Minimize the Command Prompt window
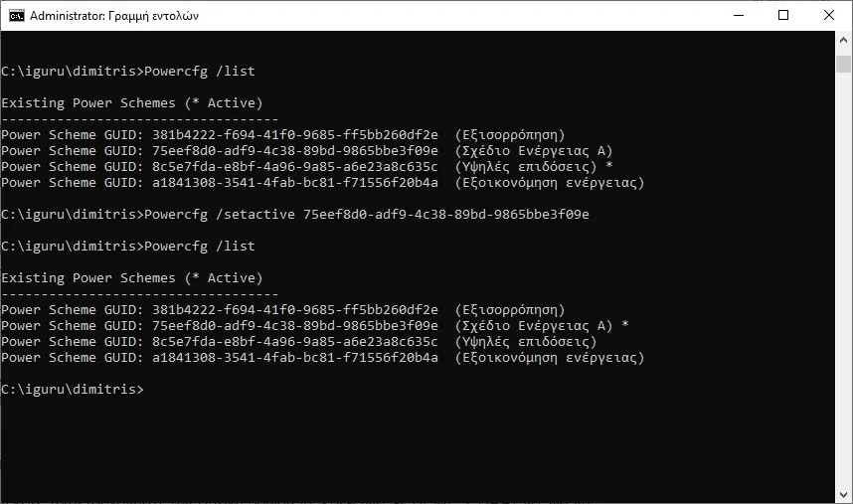The image size is (853, 504). [x=738, y=15]
